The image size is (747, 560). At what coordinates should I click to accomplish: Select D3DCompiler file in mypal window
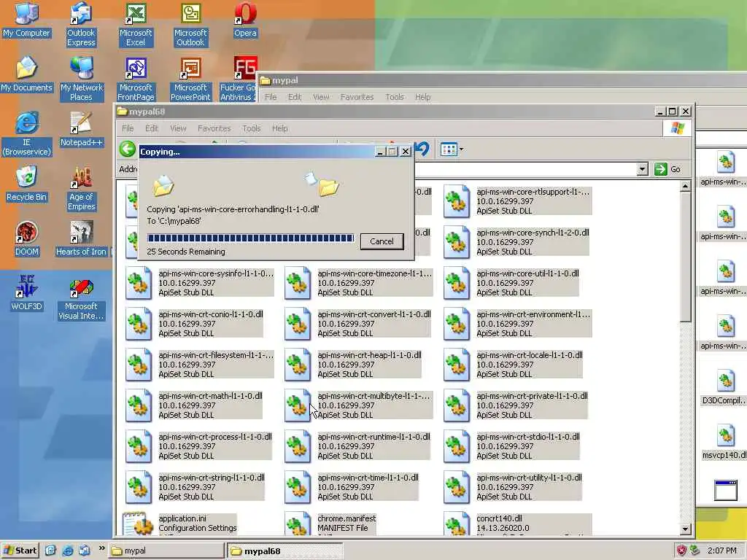(x=726, y=386)
